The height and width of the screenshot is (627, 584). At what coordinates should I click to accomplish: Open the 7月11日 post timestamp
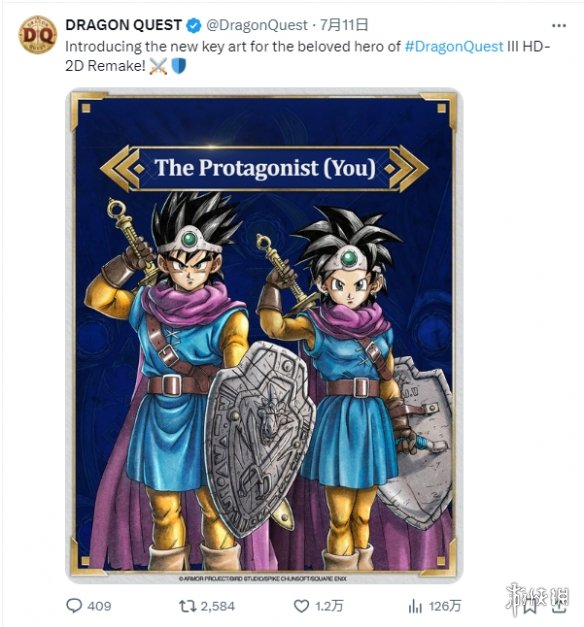[344, 25]
